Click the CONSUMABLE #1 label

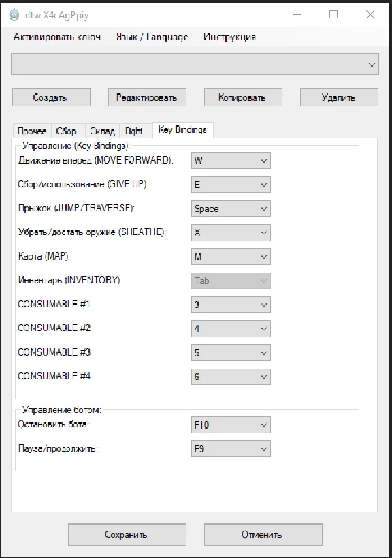tap(54, 304)
